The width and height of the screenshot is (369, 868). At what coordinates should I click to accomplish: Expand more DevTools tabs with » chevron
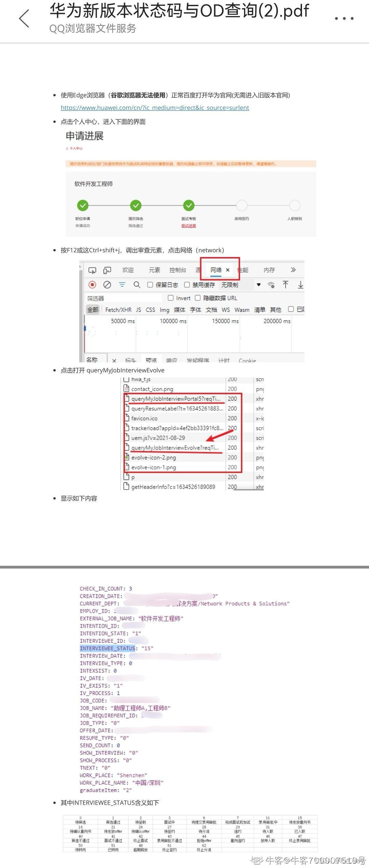click(x=293, y=270)
